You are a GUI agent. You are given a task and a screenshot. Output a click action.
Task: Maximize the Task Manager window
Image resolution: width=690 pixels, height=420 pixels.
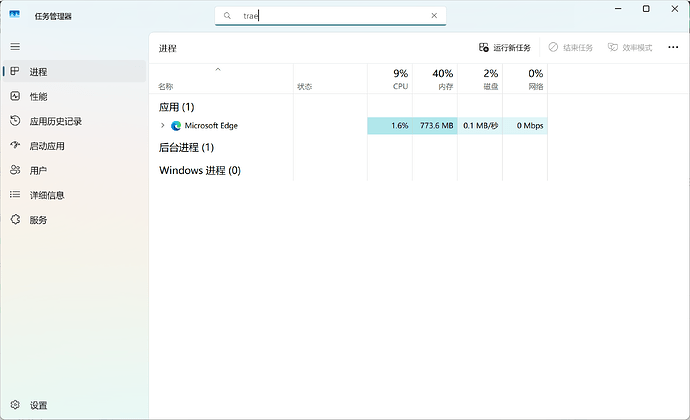[646, 9]
